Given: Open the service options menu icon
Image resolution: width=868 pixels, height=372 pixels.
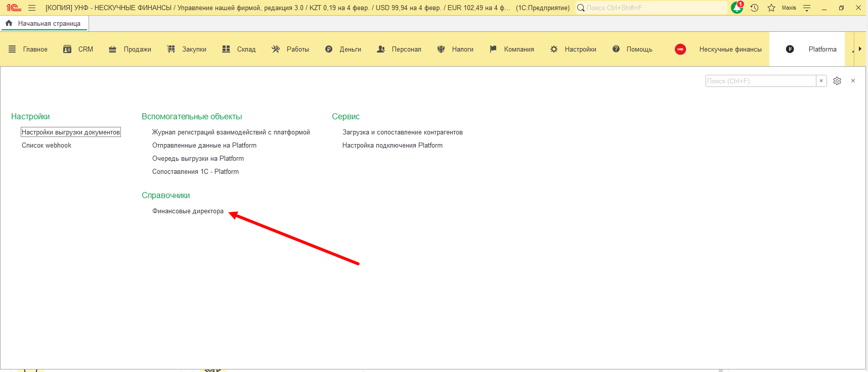Looking at the screenshot, I should pyautogui.click(x=807, y=8).
